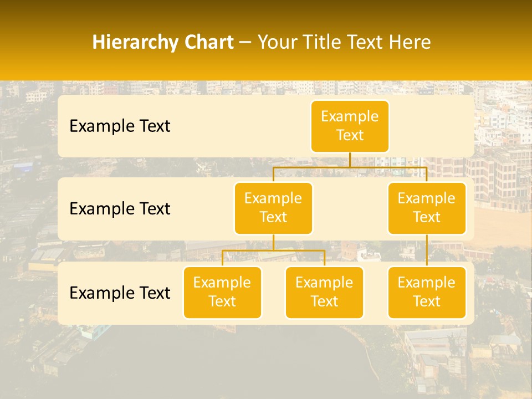Select the band gap between the second-level boxes
Image resolution: width=532 pixels, height=399 pixels.
(x=350, y=209)
